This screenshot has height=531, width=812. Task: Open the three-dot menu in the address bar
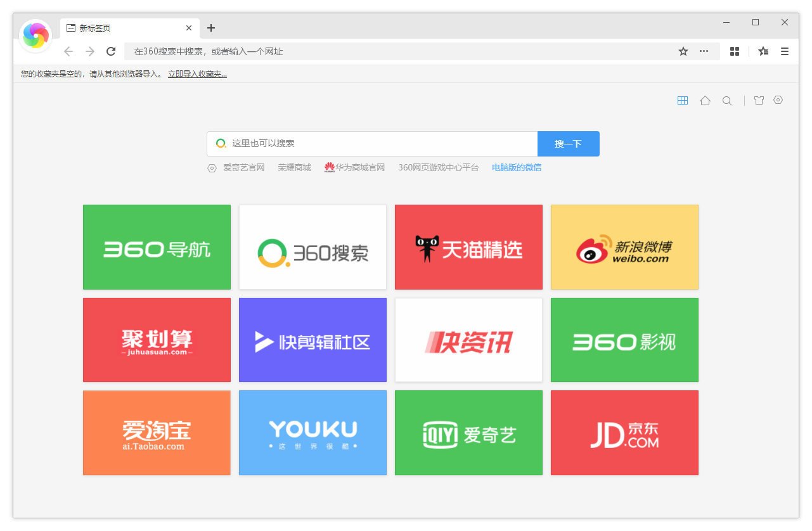point(704,51)
